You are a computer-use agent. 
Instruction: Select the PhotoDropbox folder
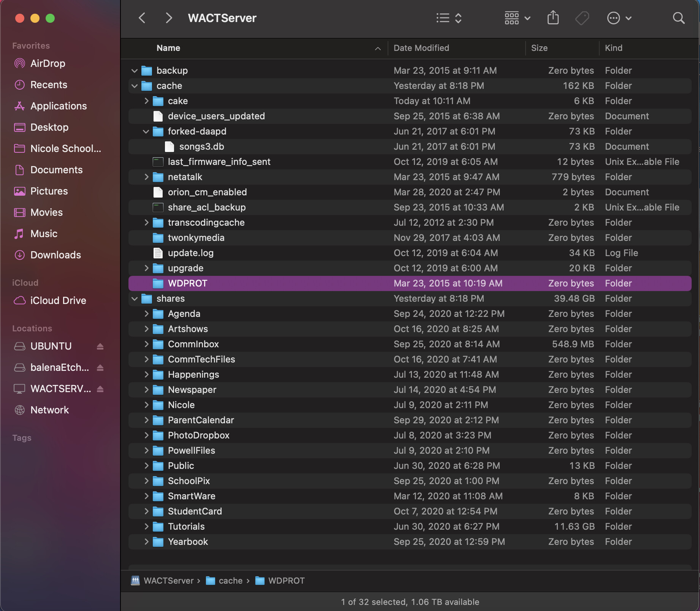(410, 435)
